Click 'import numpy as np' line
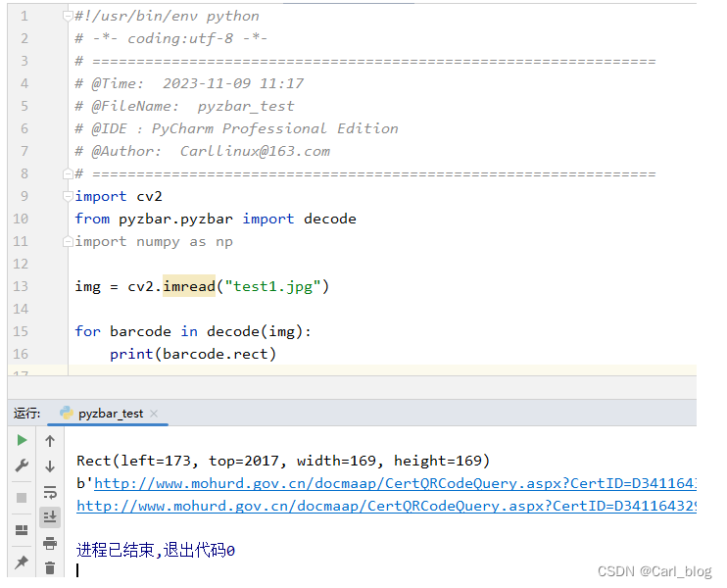The width and height of the screenshot is (727, 588). pyautogui.click(x=154, y=242)
